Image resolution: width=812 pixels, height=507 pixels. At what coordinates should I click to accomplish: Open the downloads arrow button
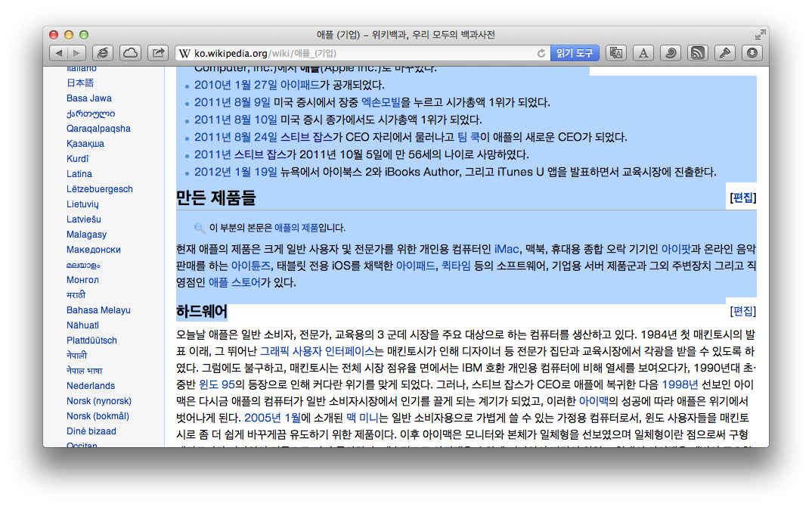[x=752, y=53]
